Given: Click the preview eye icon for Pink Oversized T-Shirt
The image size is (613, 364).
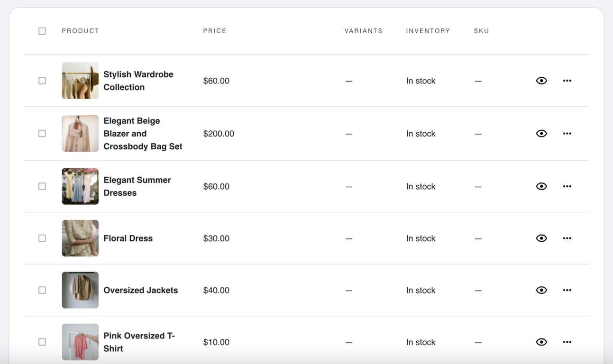Looking at the screenshot, I should [541, 342].
